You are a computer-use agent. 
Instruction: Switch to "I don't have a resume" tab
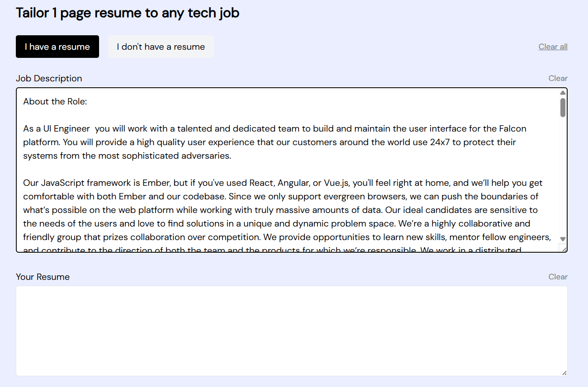pyautogui.click(x=161, y=47)
